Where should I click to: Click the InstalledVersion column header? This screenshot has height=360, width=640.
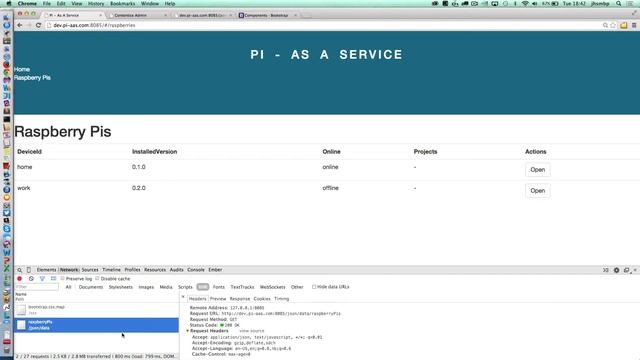tap(154, 151)
